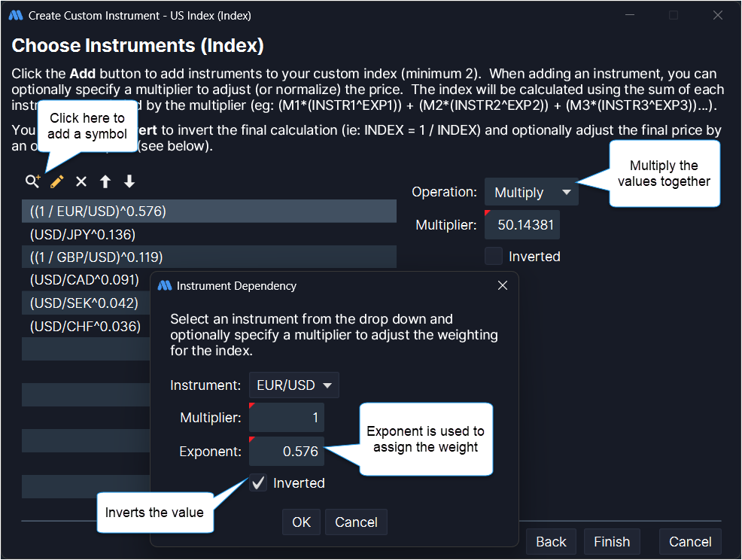Cancel the Instrument Dependency dialog
Viewport: 742px width, 560px height.
(x=356, y=522)
